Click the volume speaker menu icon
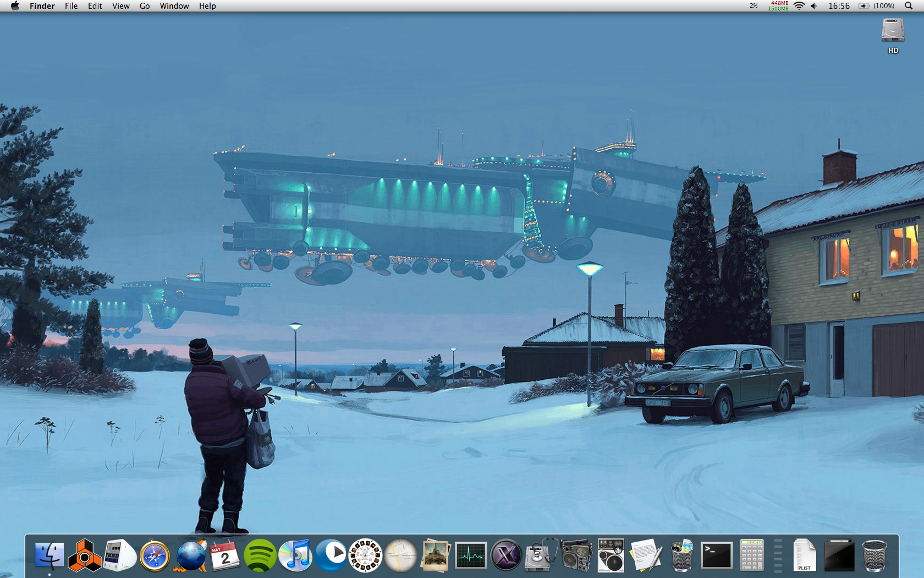This screenshot has width=924, height=578. coord(814,6)
